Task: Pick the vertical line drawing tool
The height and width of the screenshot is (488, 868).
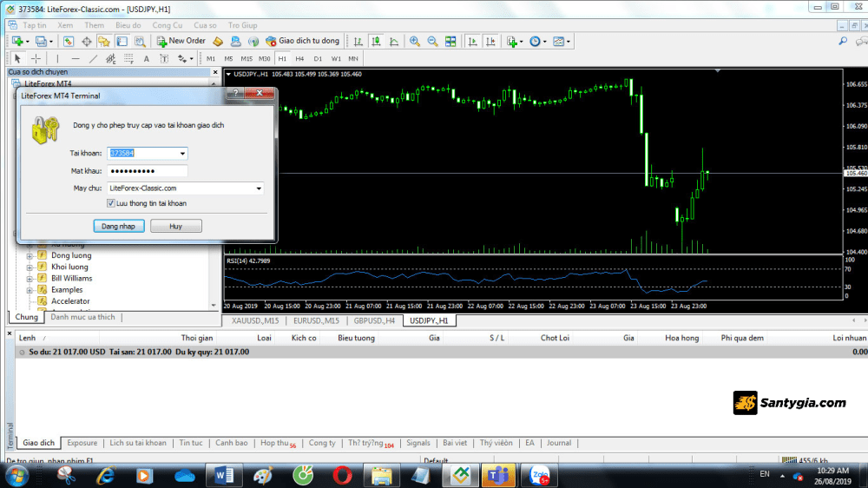Action: (x=57, y=59)
